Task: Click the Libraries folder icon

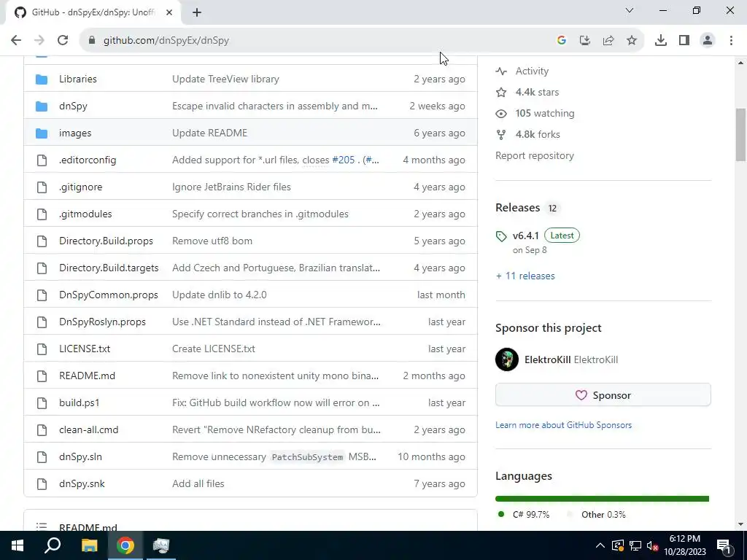Action: pos(42,79)
